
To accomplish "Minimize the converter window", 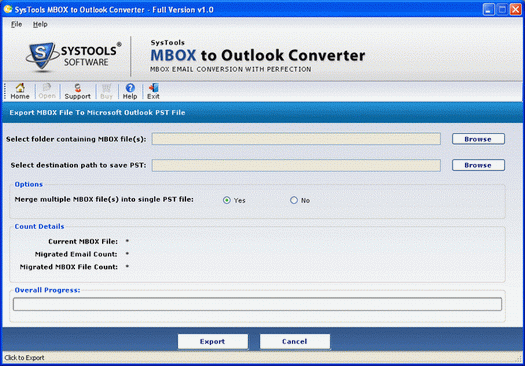I will (x=489, y=9).
